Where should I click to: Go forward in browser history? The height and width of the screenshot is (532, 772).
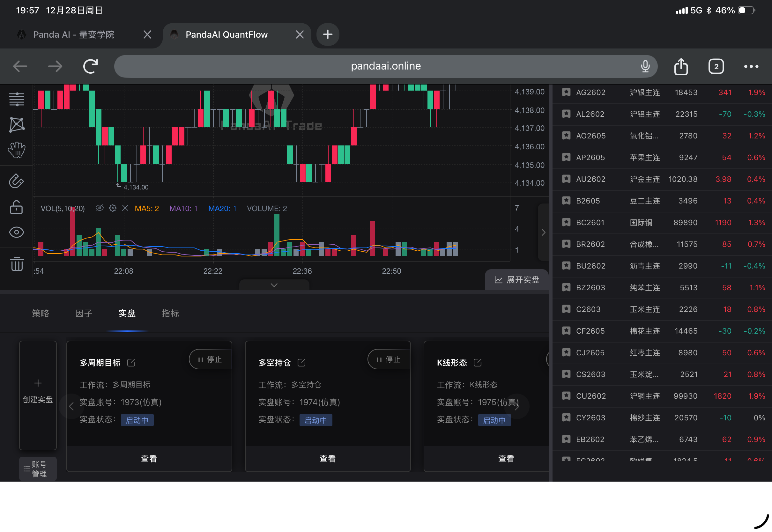(55, 66)
